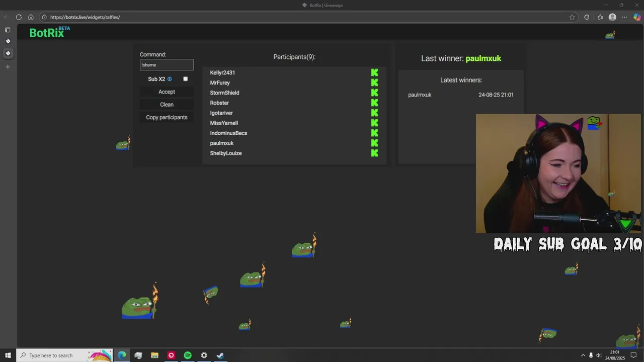Open the red recorder app on taskbar
This screenshot has height=362, width=644.
pyautogui.click(x=171, y=355)
